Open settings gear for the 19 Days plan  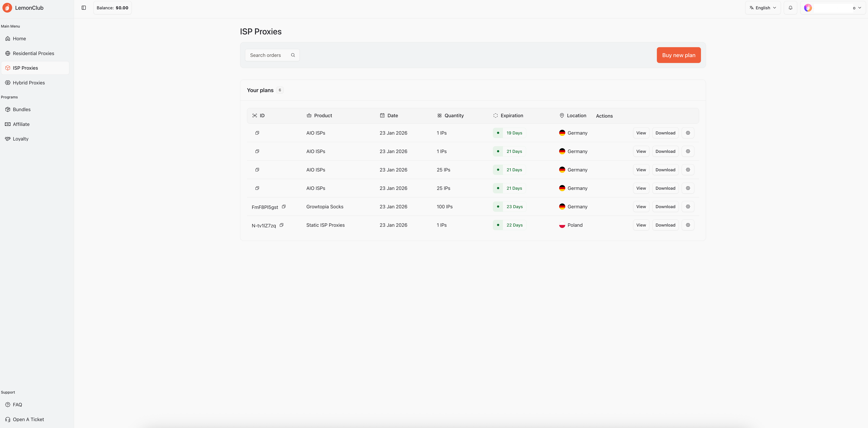[x=688, y=133]
